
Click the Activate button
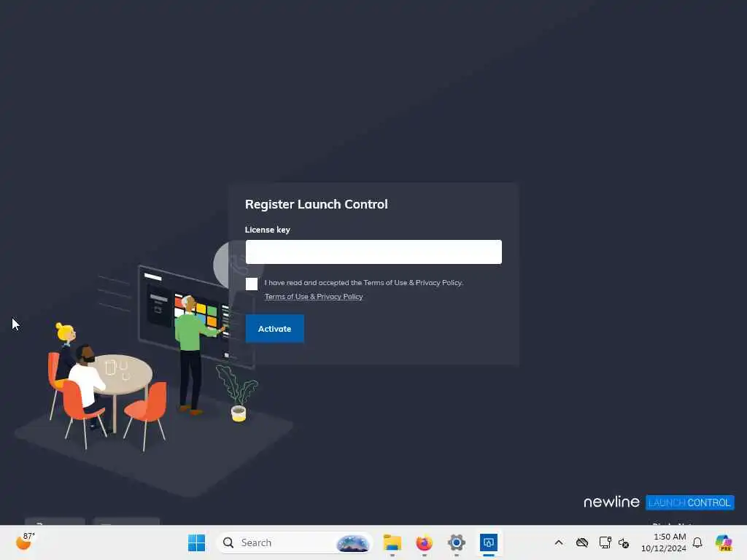274,329
